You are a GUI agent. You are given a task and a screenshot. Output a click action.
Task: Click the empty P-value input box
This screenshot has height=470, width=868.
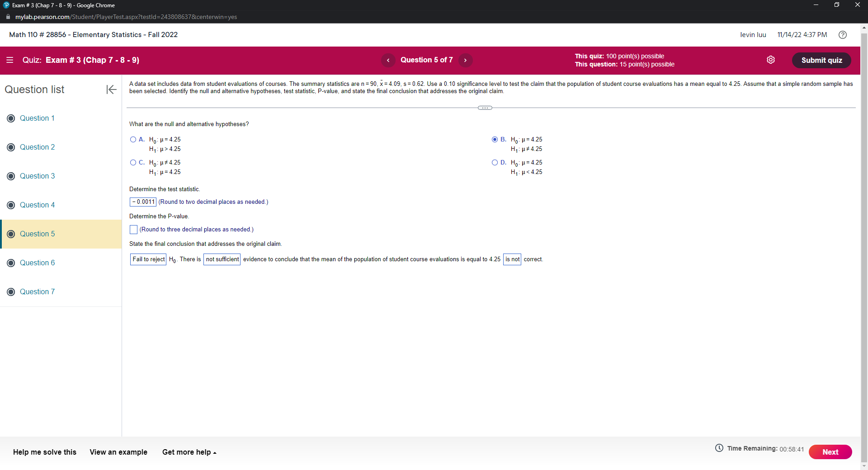click(133, 230)
